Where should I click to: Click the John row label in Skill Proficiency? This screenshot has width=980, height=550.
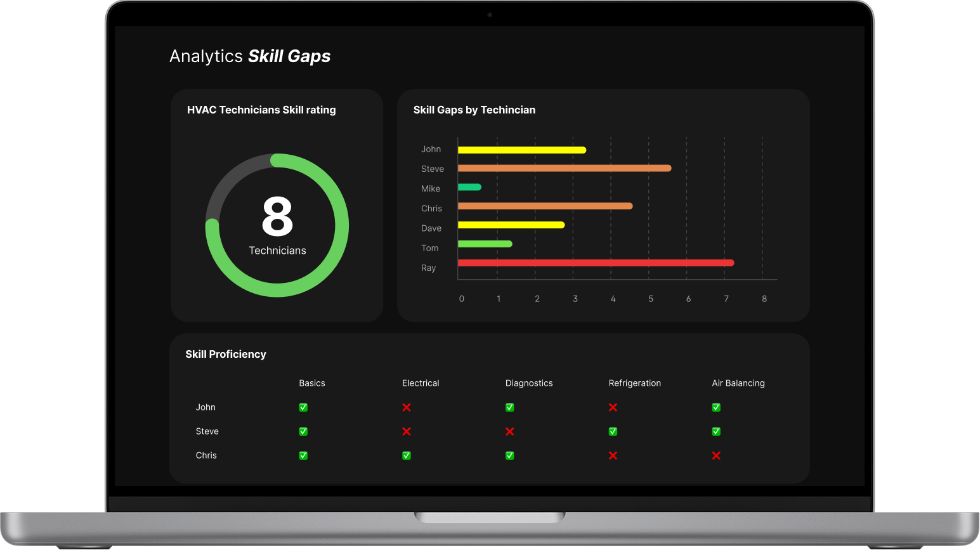(206, 407)
